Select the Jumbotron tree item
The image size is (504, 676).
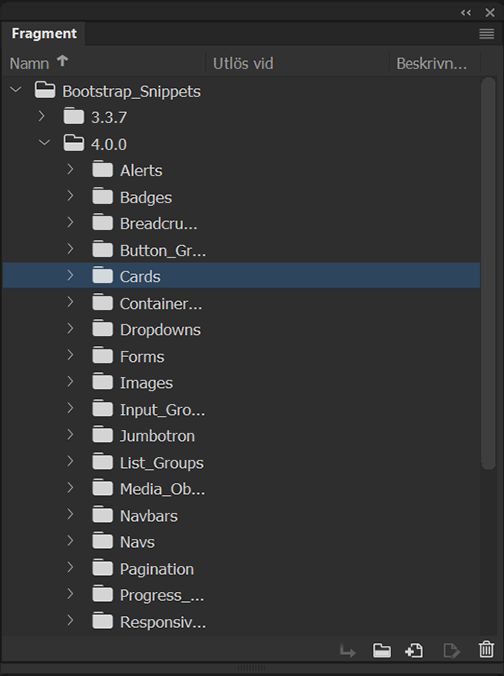(x=157, y=436)
